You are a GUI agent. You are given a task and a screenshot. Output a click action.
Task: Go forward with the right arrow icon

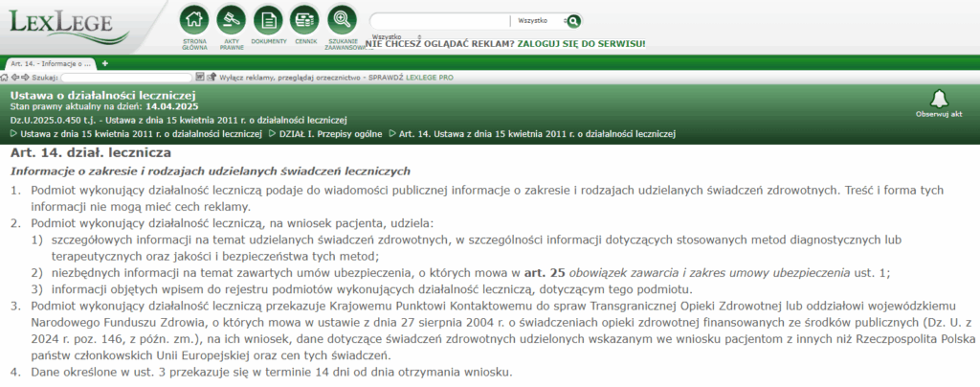click(x=26, y=77)
